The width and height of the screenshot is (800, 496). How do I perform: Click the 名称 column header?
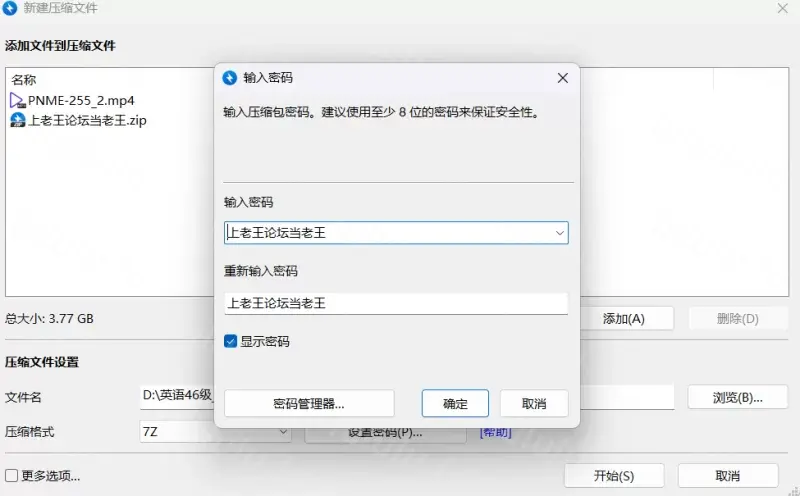(23, 80)
